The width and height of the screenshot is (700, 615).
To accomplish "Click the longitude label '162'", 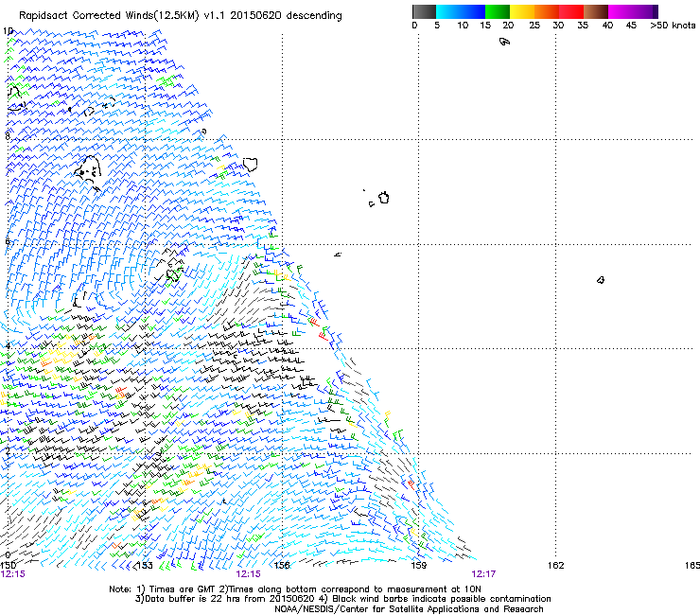I will pyautogui.click(x=556, y=566).
